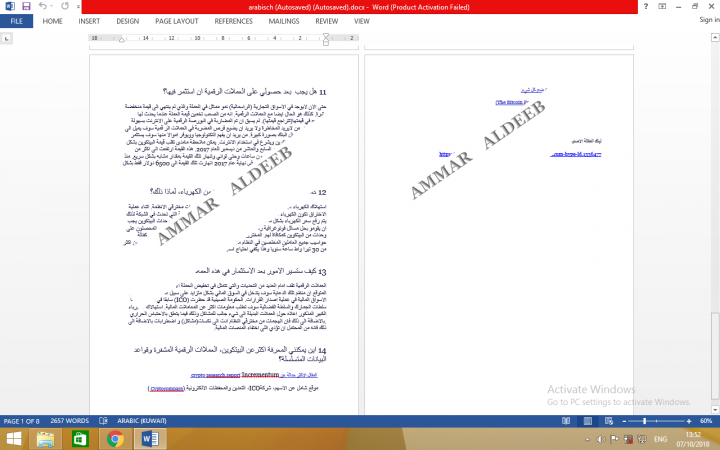Click ENG input language indicator

660,440
